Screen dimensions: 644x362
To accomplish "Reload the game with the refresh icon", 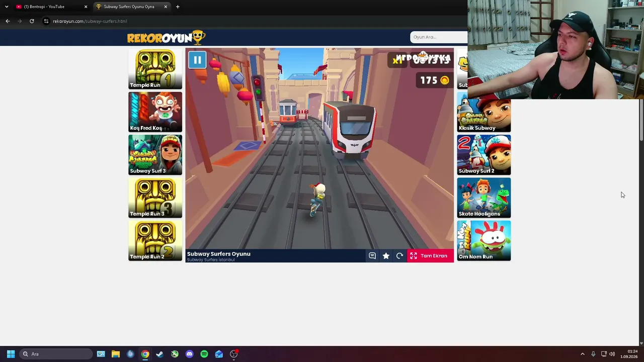I will 399,256.
